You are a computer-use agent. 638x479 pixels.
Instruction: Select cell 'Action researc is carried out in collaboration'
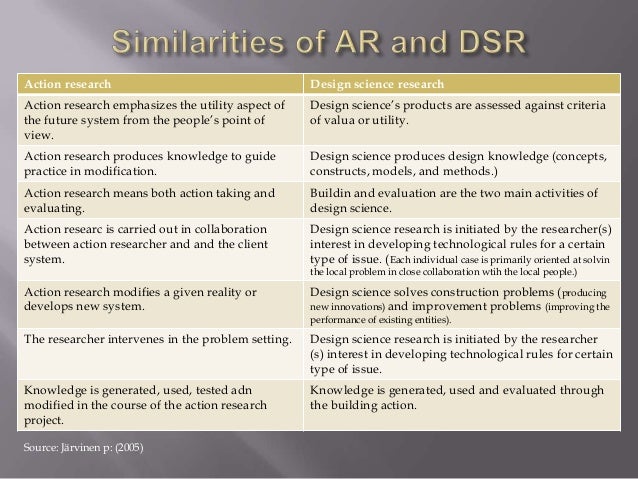pos(160,249)
